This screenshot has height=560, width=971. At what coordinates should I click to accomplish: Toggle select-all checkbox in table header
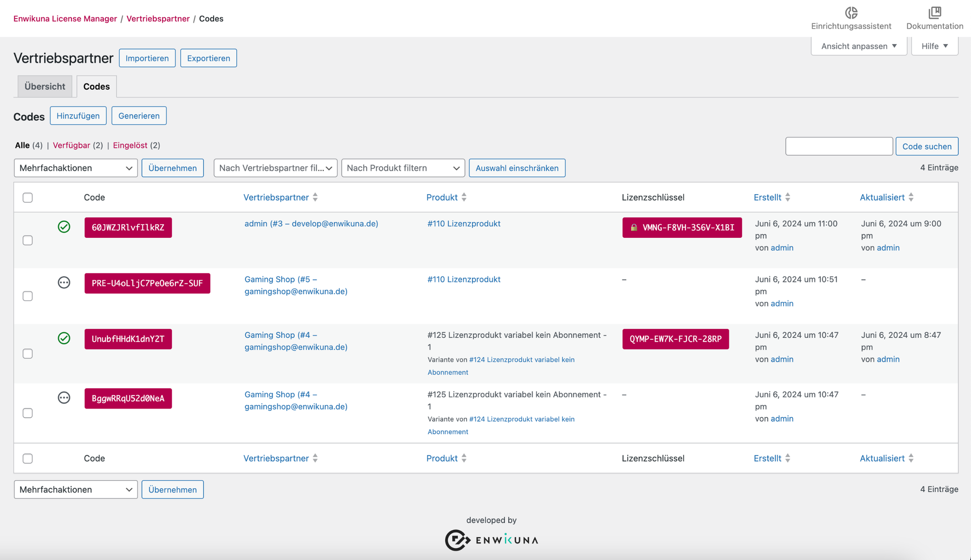(28, 198)
